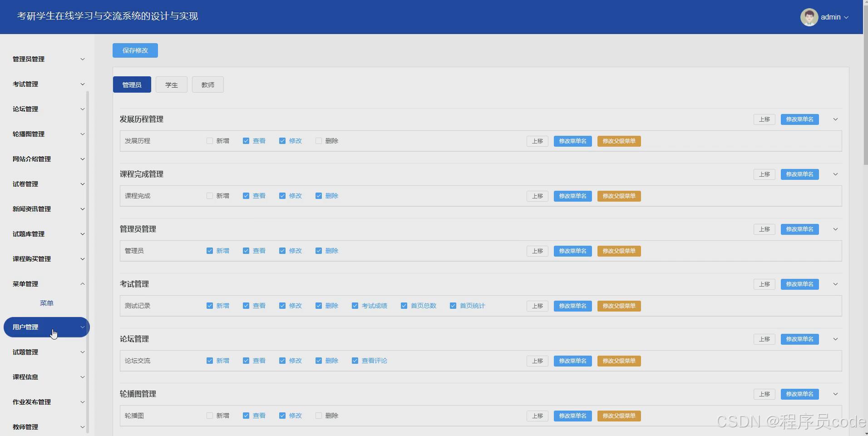
Task: Uncheck 查看 for 发展历程
Action: 246,141
